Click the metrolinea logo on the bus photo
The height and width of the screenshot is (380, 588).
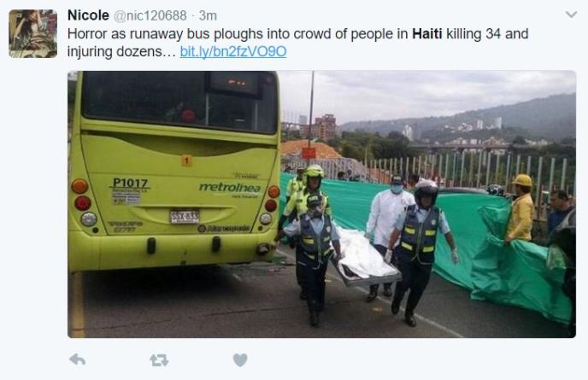point(230,187)
